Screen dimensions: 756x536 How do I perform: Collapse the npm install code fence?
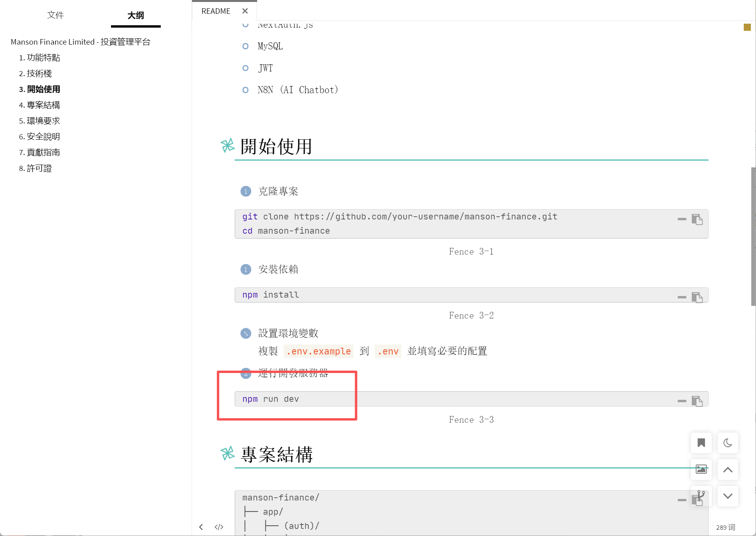682,297
